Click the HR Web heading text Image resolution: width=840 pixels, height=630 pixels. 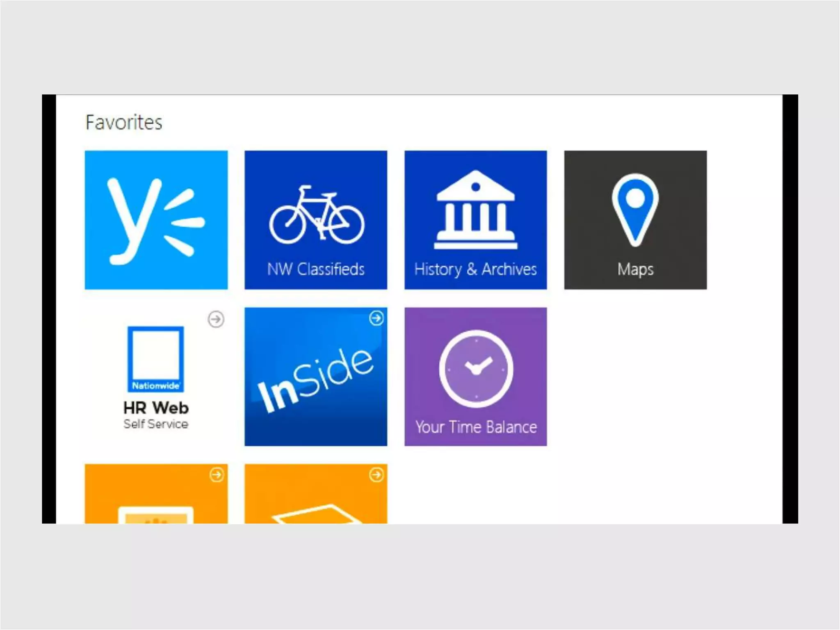(x=156, y=408)
